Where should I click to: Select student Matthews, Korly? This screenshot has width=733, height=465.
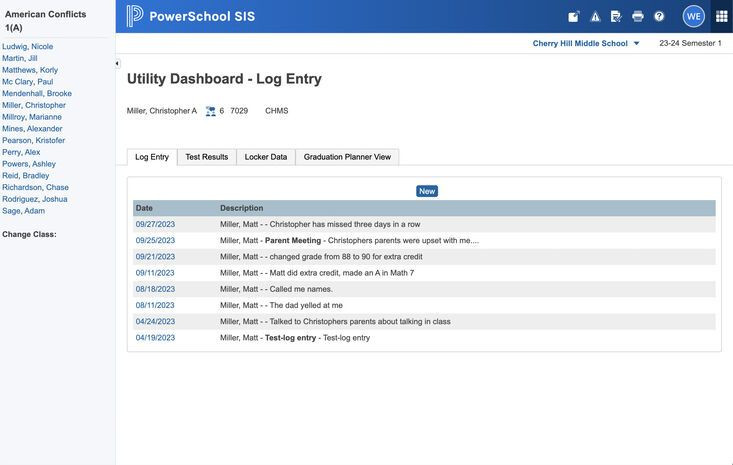click(30, 70)
